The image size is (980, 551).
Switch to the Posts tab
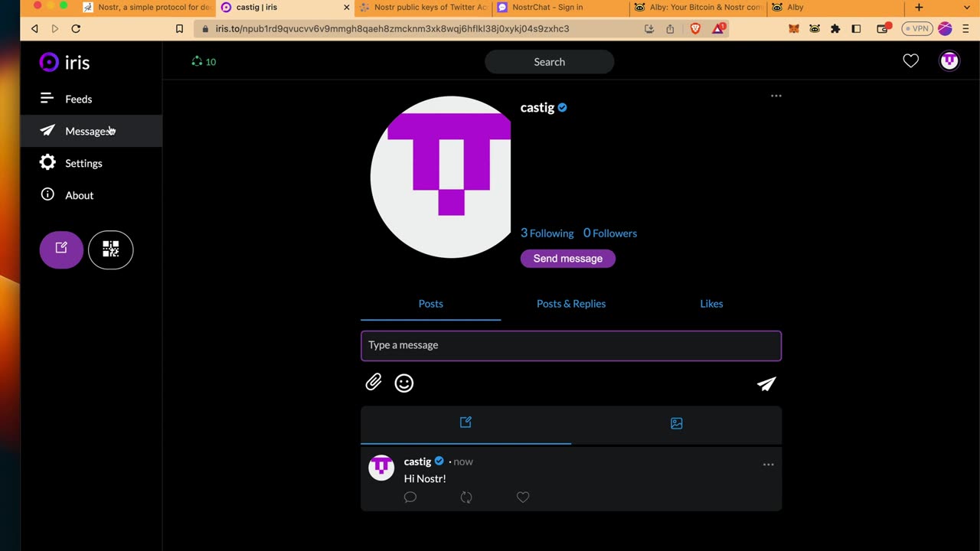[x=431, y=304]
